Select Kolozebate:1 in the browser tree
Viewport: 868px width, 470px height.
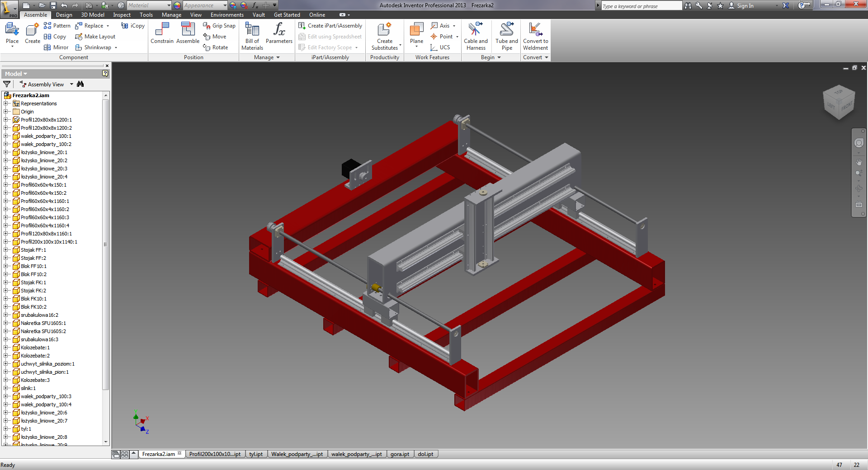click(x=35, y=348)
